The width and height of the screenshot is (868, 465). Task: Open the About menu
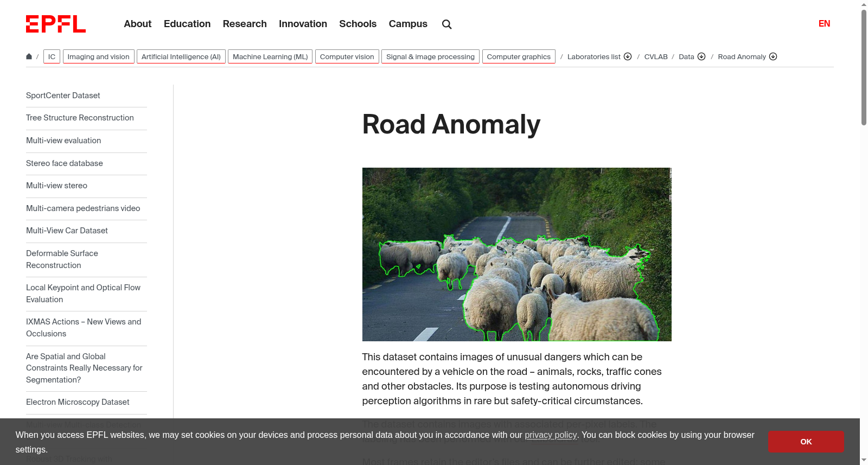(x=138, y=24)
